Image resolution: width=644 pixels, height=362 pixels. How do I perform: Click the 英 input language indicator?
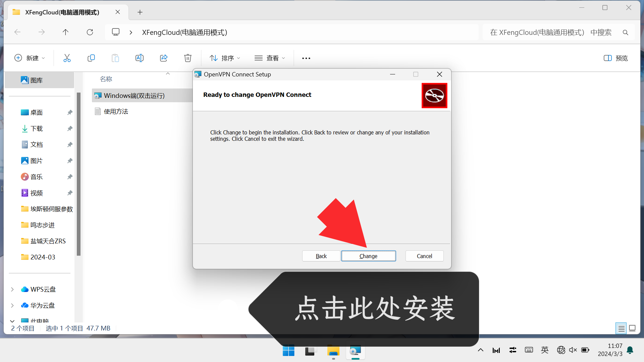tap(545, 350)
